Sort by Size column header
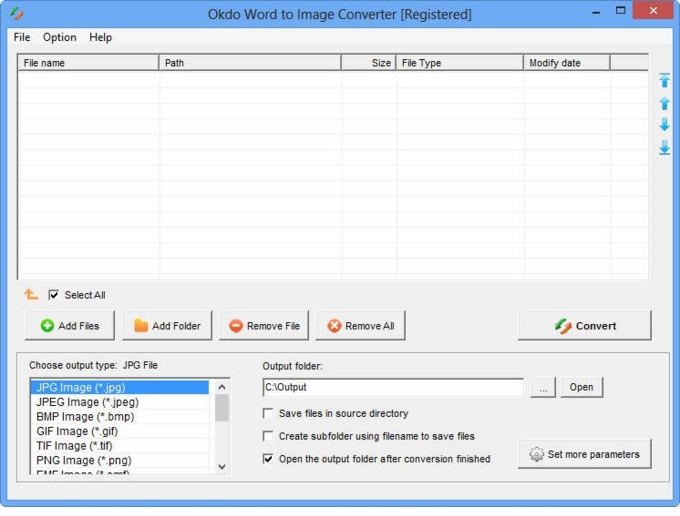This screenshot has width=680, height=516. tap(369, 63)
